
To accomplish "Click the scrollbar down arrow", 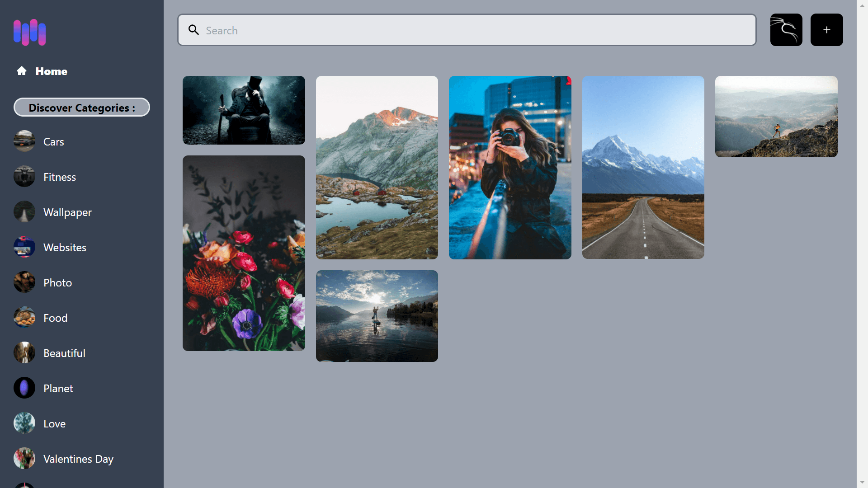I will 862,482.
